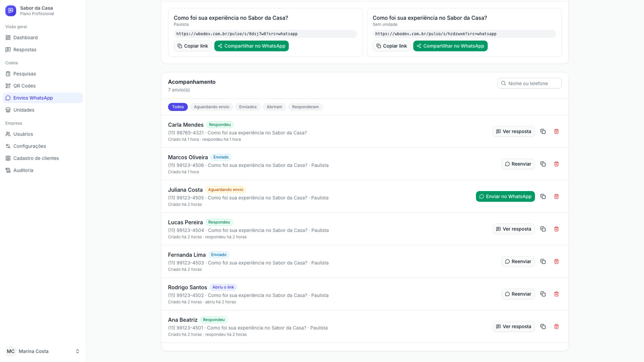Filter by Aguardando envio
This screenshot has height=362, width=644.
[x=211, y=107]
